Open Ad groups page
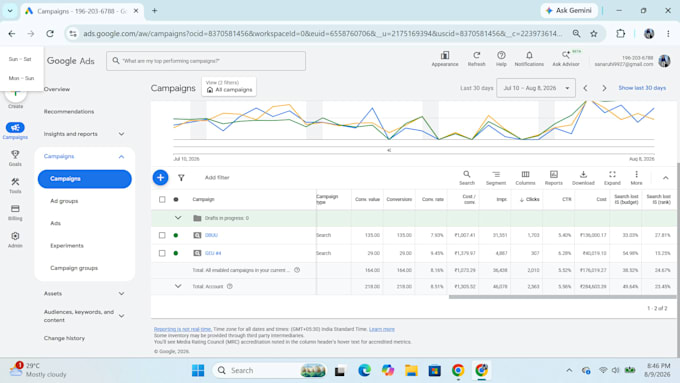Image resolution: width=680 pixels, height=383 pixels. (x=64, y=201)
